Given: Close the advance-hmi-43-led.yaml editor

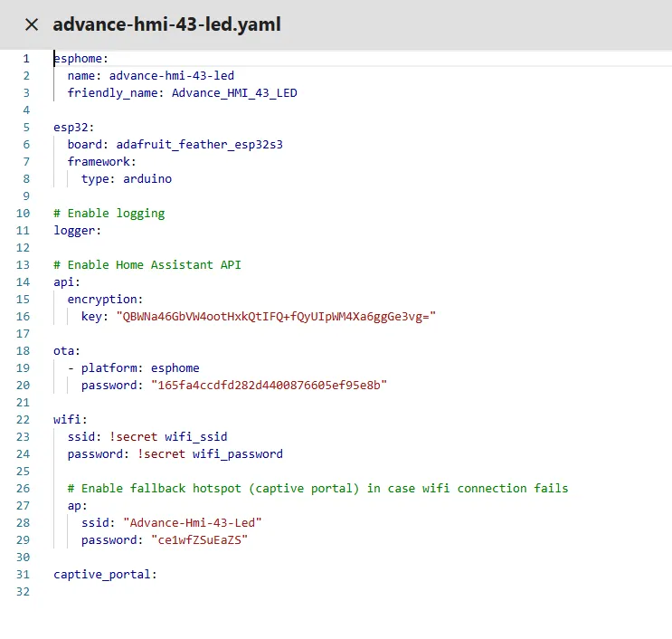Looking at the screenshot, I should coord(32,24).
